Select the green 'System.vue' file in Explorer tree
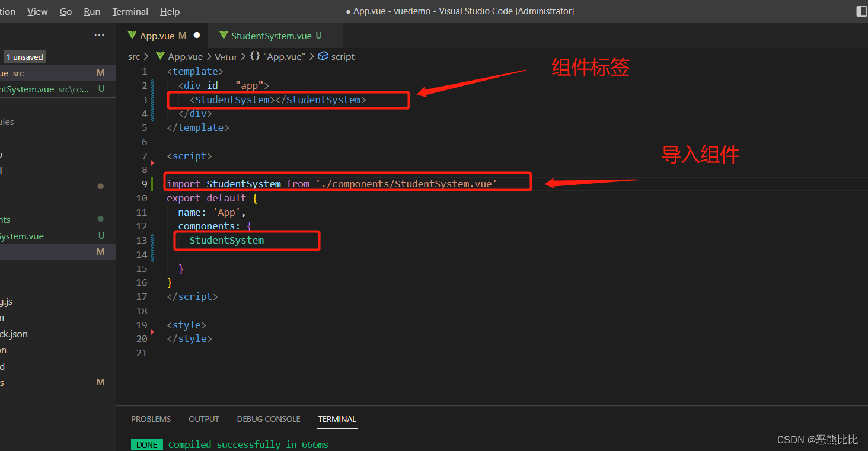The image size is (868, 451). (58, 236)
